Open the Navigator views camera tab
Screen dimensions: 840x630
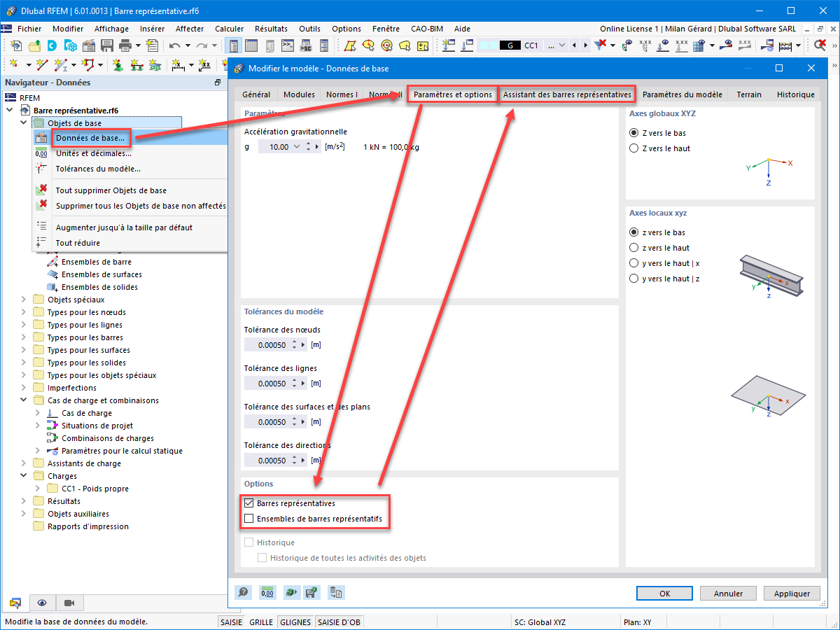point(69,603)
